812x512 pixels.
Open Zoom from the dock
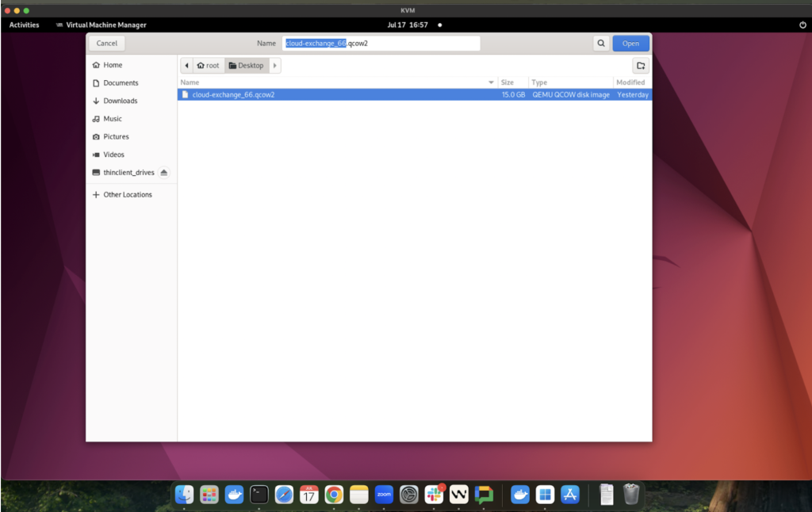coord(384,495)
